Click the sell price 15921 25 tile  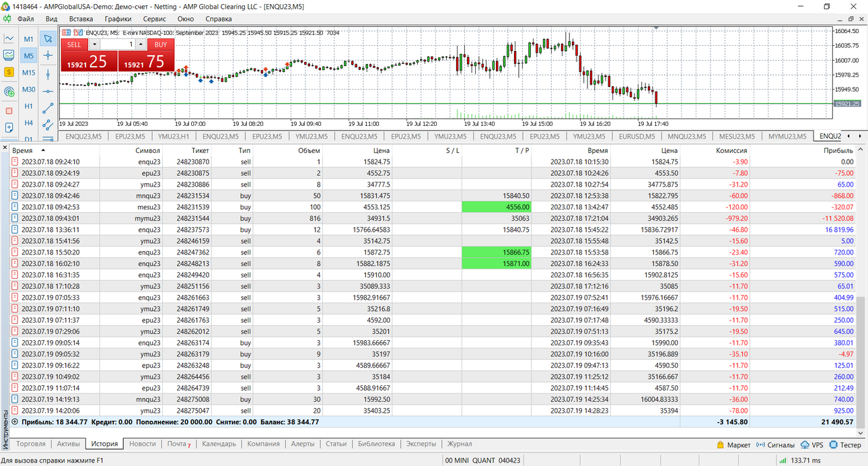89,61
